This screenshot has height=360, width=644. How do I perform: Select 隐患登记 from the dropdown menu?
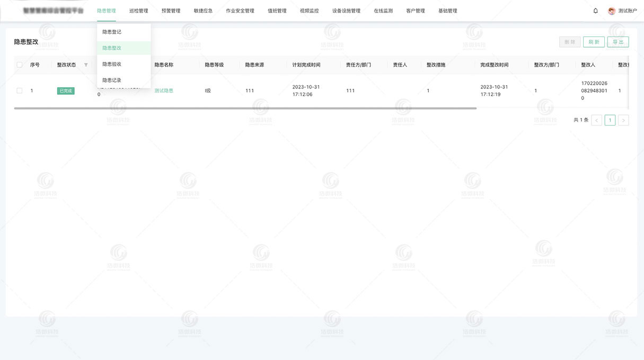pos(113,31)
